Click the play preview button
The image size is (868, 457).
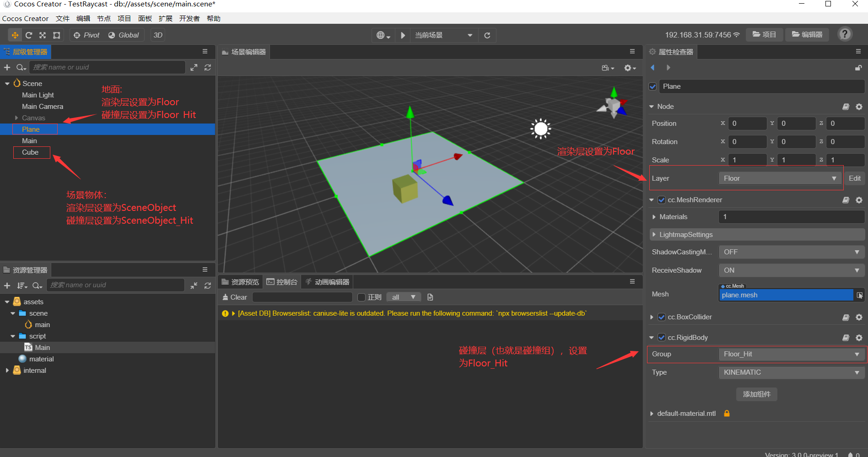[403, 35]
